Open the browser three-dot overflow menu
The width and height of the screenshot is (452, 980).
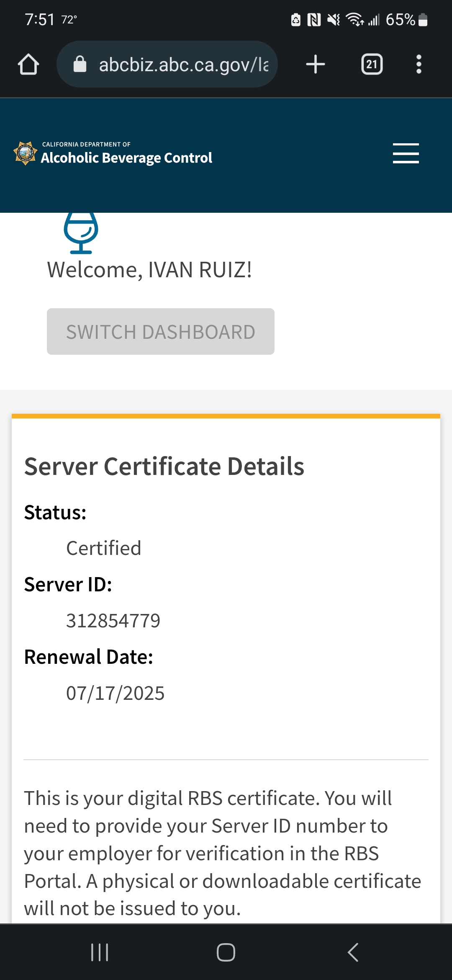tap(419, 64)
